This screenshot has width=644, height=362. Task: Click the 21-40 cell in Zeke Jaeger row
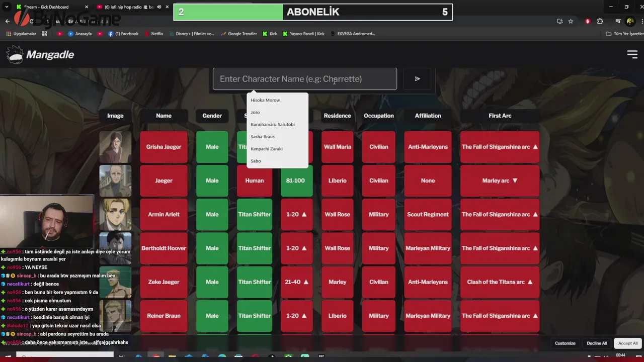(x=296, y=282)
